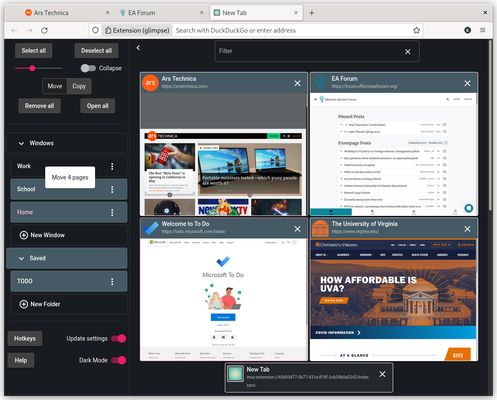Close the University of Virginia page card
The image size is (497, 400).
[467, 229]
